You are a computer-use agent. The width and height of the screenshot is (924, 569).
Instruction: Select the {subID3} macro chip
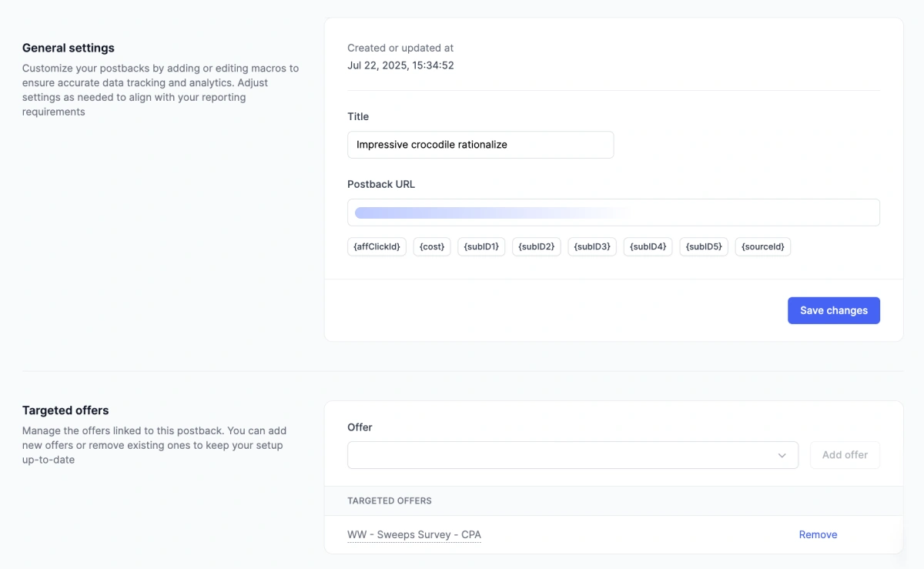[x=592, y=246]
